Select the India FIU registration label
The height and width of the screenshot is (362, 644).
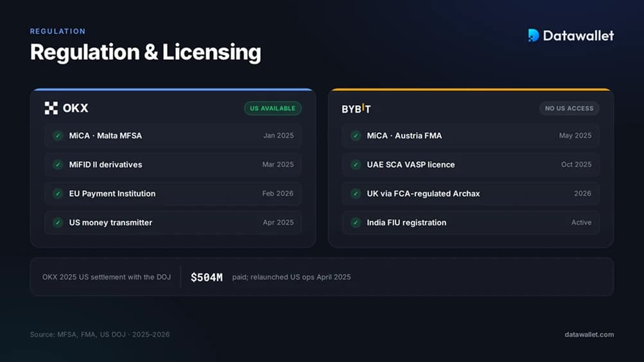tap(406, 223)
